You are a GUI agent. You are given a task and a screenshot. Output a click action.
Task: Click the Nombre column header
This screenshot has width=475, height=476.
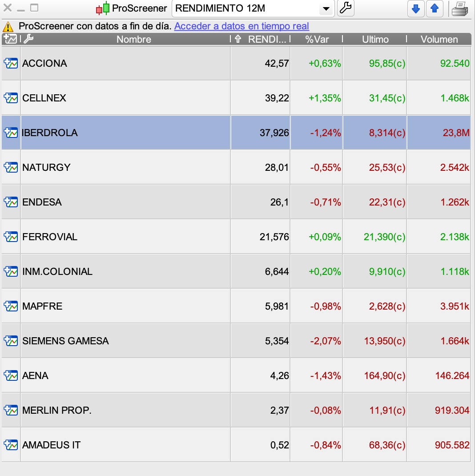pyautogui.click(x=133, y=39)
